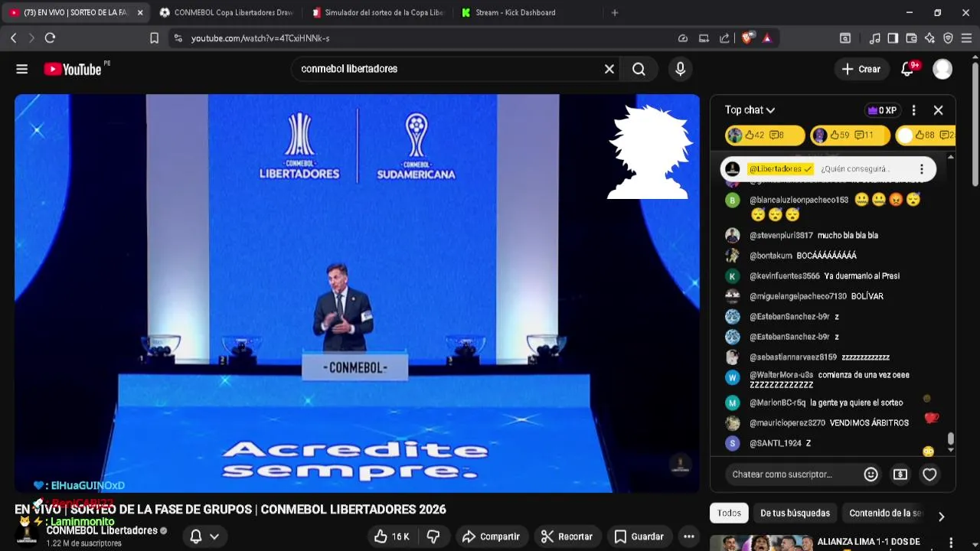Bookmark this page in the address bar
This screenshot has width=980, height=551.
tap(154, 37)
